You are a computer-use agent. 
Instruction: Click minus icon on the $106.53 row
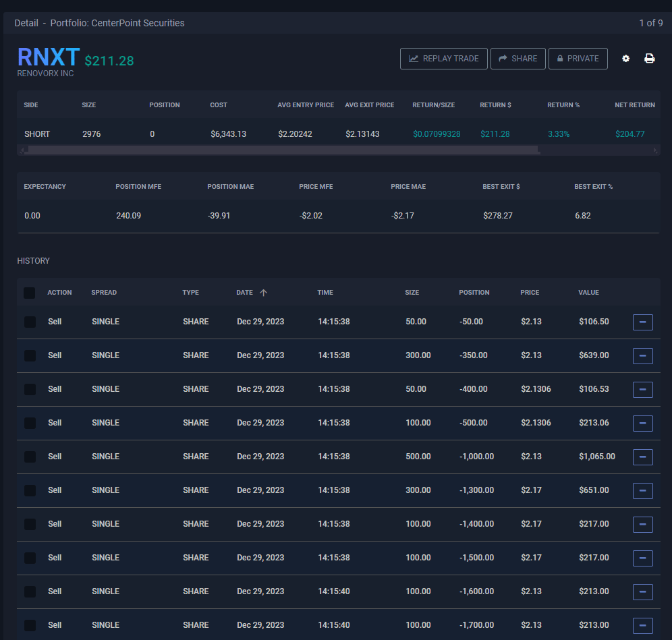(642, 390)
